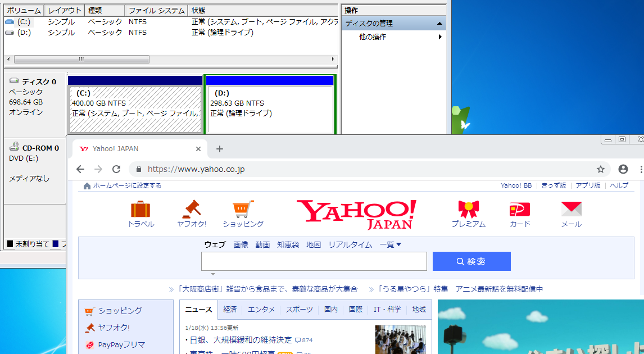The width and height of the screenshot is (644, 354).
Task: Select the 地図 search category
Action: pyautogui.click(x=314, y=245)
